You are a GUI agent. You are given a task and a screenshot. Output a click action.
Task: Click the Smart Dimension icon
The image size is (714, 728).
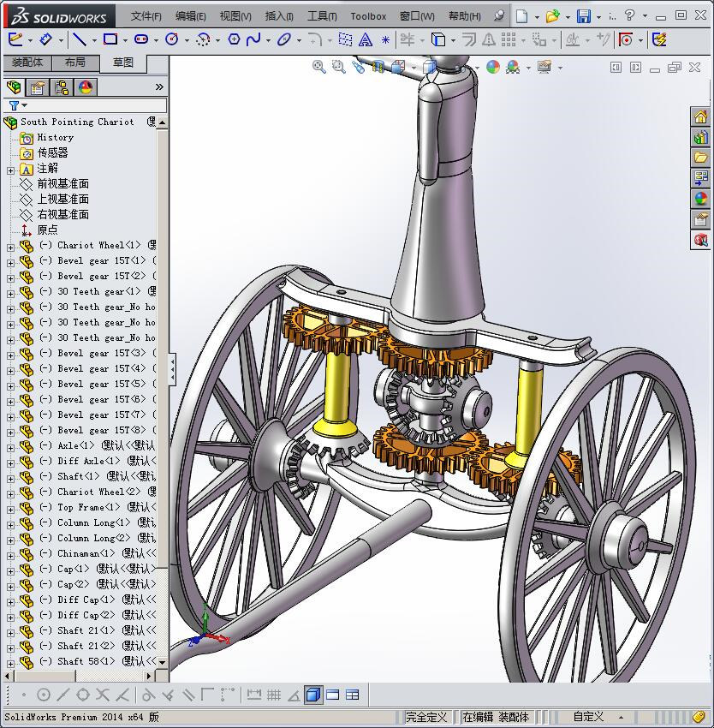click(x=45, y=39)
